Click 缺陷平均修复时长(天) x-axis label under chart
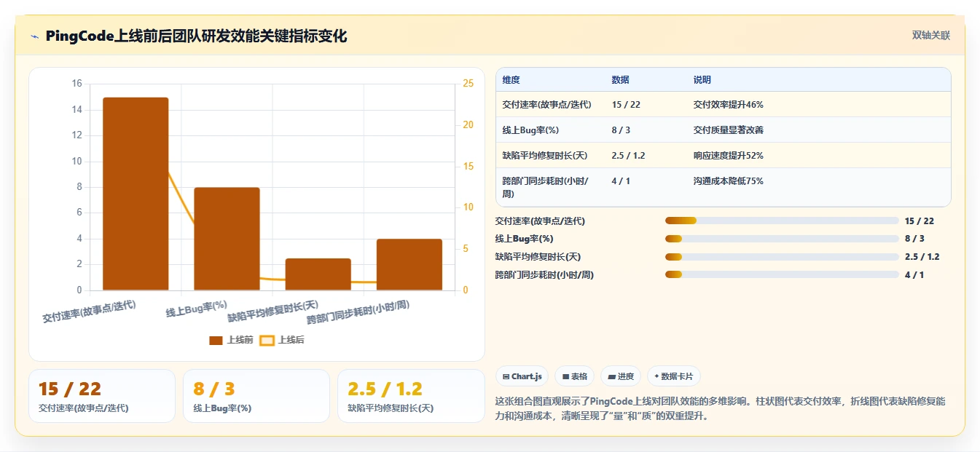This screenshot has height=452, width=980. 273,312
